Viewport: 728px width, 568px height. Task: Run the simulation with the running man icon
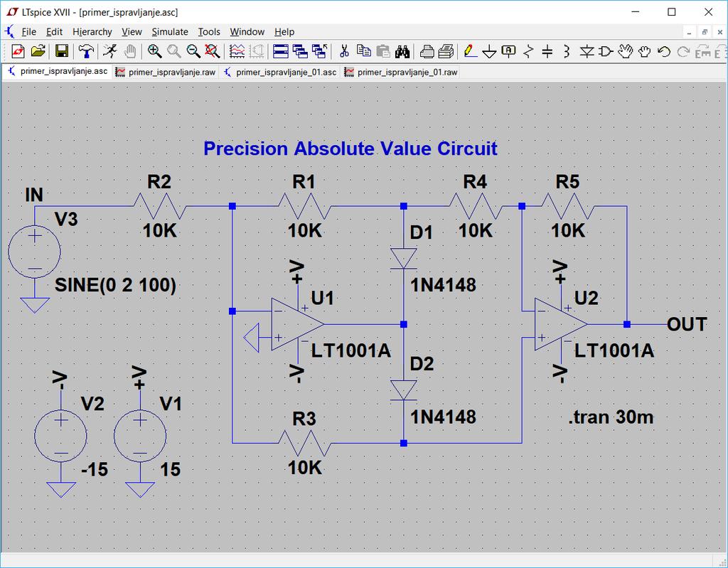(110, 51)
